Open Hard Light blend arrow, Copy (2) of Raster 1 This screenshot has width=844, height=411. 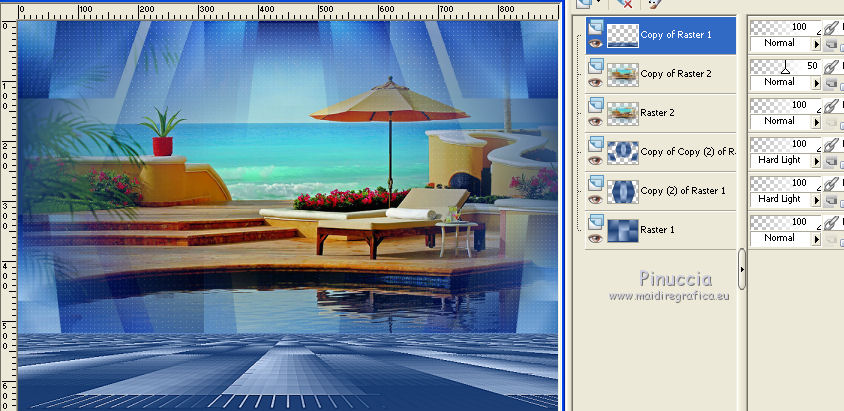pyautogui.click(x=817, y=201)
